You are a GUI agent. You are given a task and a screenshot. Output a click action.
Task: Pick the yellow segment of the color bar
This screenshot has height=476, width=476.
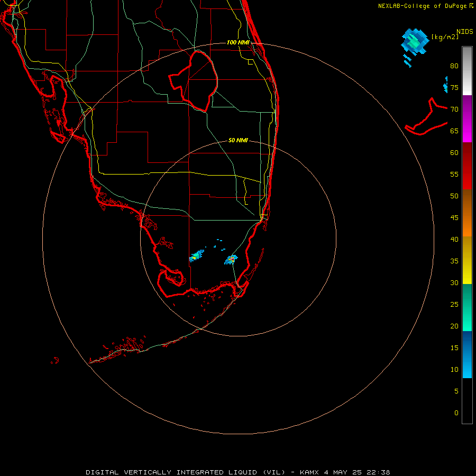[x=467, y=260]
